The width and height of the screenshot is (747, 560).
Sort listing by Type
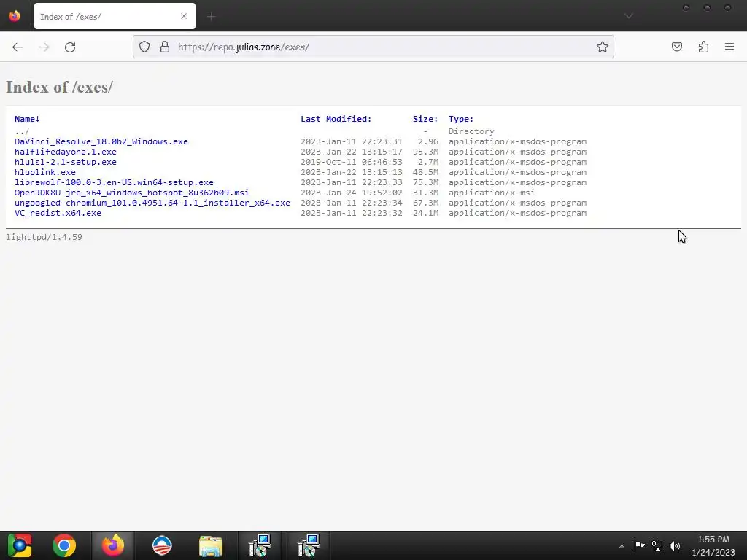tap(461, 119)
